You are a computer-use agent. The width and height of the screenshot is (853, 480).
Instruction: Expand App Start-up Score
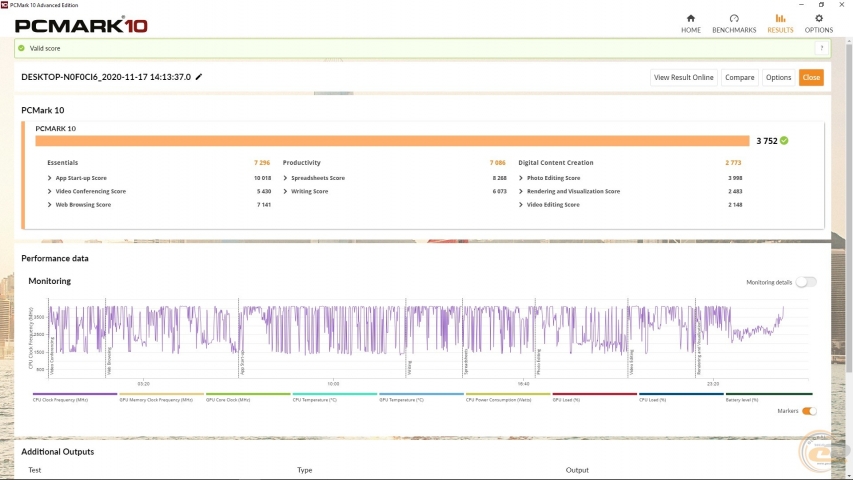50,178
